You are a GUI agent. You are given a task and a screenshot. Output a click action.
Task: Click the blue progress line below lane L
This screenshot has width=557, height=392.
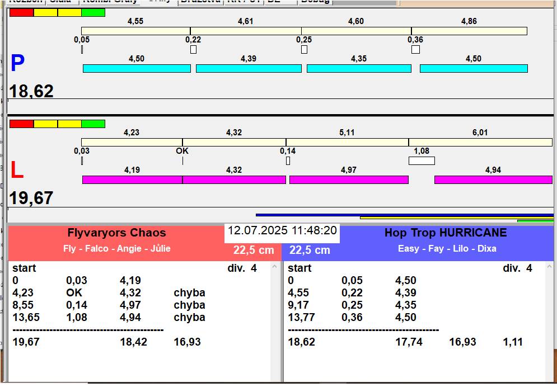[405, 215]
